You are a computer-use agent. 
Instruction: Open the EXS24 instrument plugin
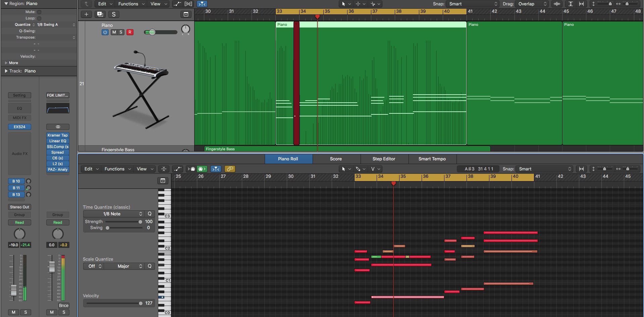(x=19, y=127)
